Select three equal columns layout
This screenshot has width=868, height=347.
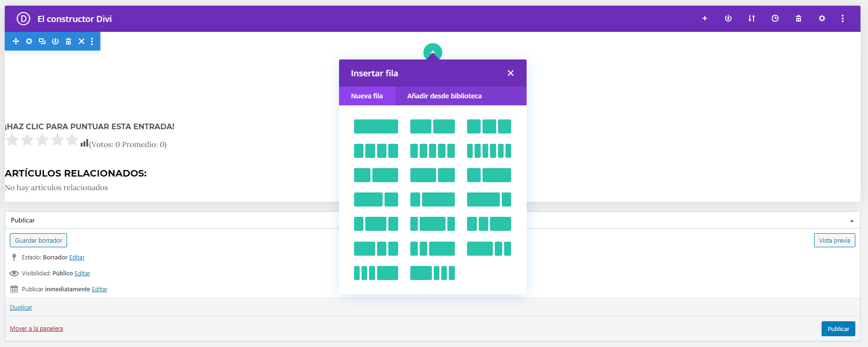click(489, 126)
